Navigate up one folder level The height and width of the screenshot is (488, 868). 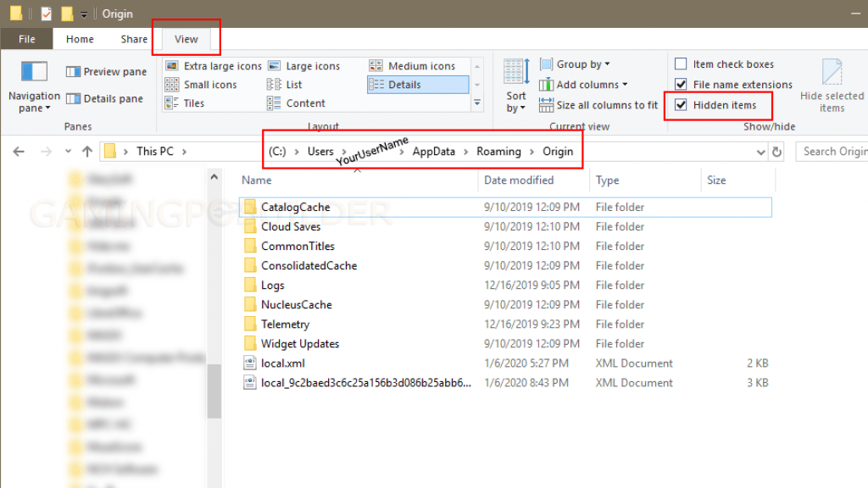tap(88, 151)
